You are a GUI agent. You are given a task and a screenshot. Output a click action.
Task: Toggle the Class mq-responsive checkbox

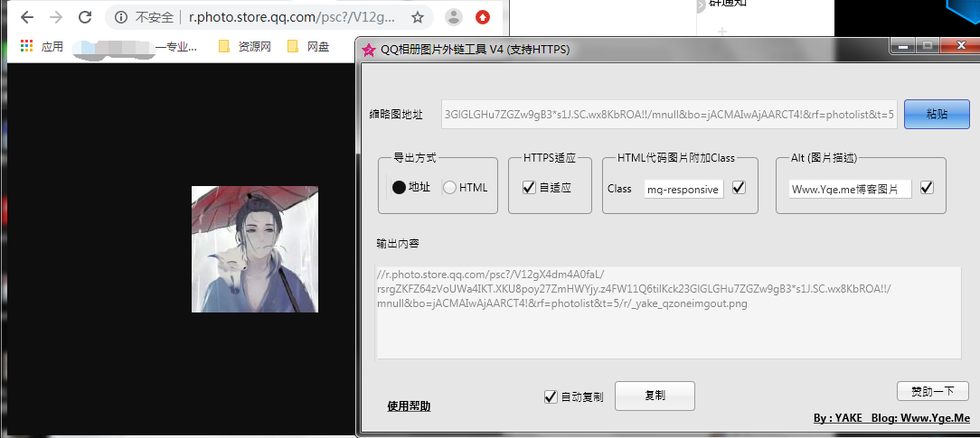(x=739, y=188)
